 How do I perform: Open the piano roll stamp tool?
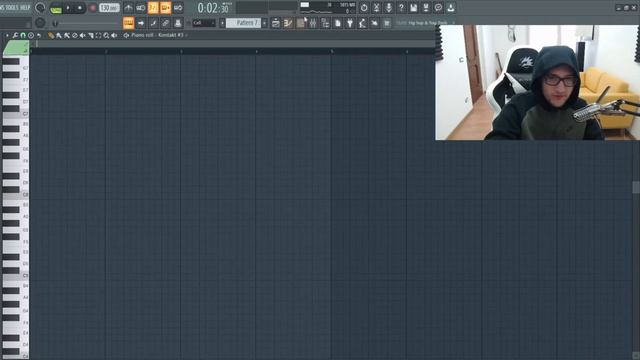point(31,36)
